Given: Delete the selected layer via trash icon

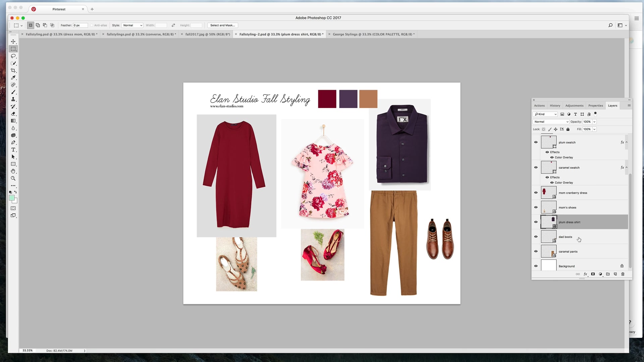Looking at the screenshot, I should click(623, 274).
